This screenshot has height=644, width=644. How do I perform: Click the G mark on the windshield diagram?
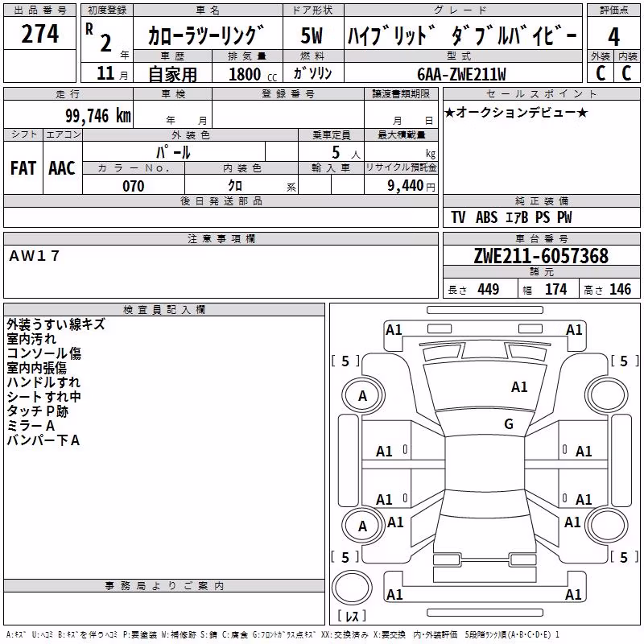click(x=509, y=424)
